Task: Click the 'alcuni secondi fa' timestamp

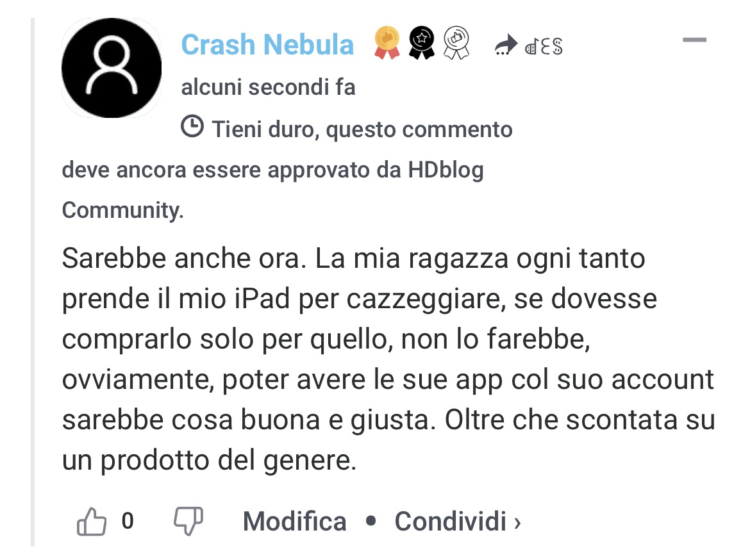Action: [x=269, y=88]
